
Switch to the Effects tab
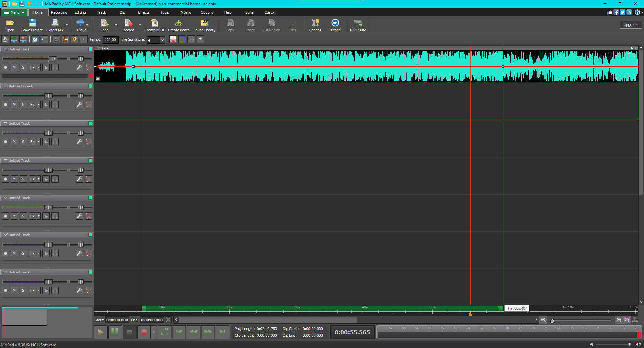tap(143, 12)
